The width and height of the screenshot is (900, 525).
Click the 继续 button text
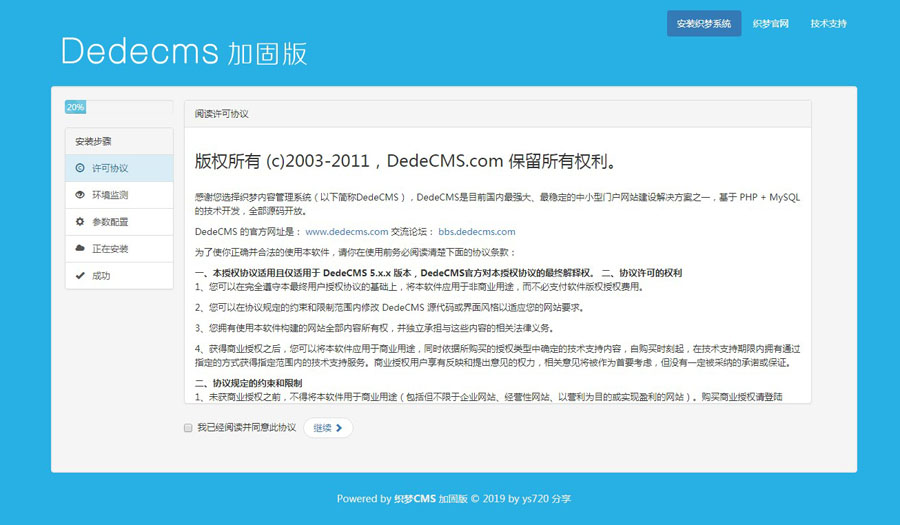pos(323,428)
